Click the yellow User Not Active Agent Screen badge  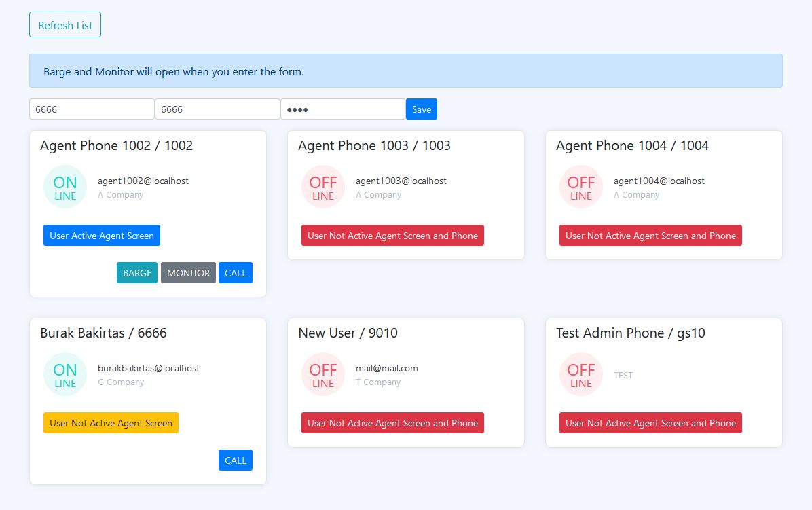(x=111, y=422)
